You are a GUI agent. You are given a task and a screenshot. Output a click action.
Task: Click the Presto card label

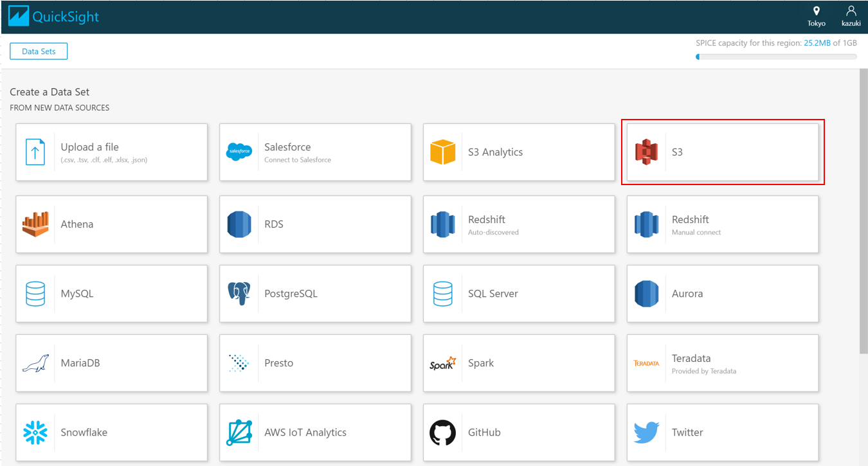[279, 363]
